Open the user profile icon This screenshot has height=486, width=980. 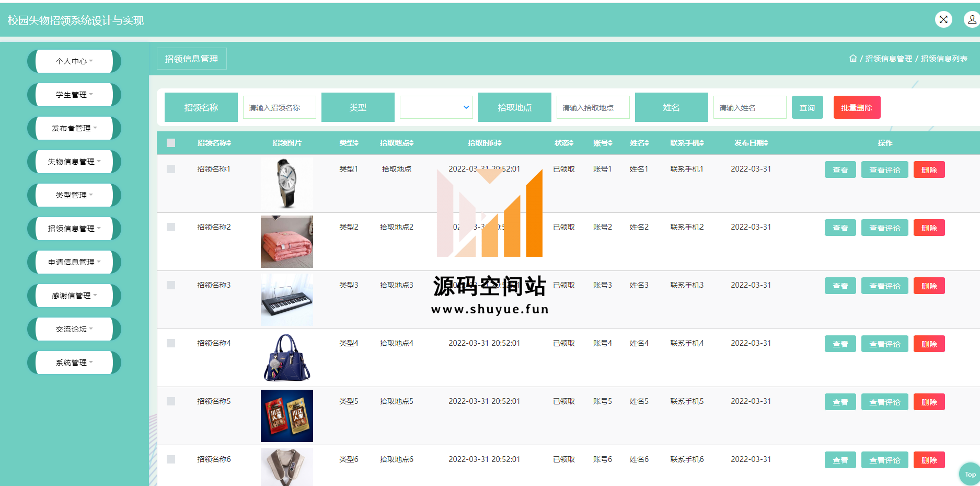[x=972, y=20]
